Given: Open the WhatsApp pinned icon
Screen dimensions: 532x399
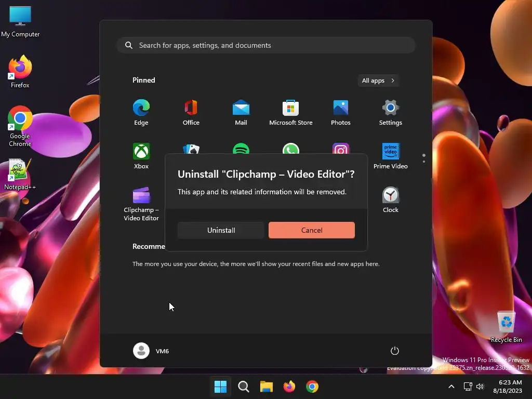Looking at the screenshot, I should coord(291,149).
